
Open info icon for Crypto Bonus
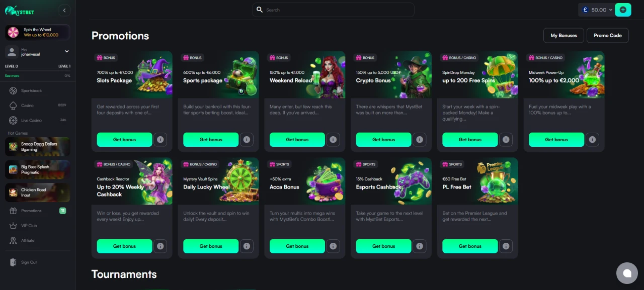pos(420,140)
